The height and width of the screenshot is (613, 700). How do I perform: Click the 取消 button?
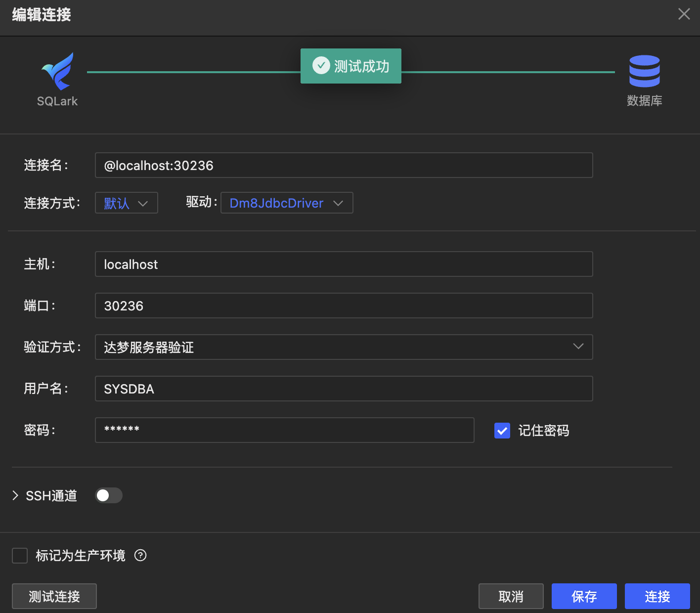[511, 596]
